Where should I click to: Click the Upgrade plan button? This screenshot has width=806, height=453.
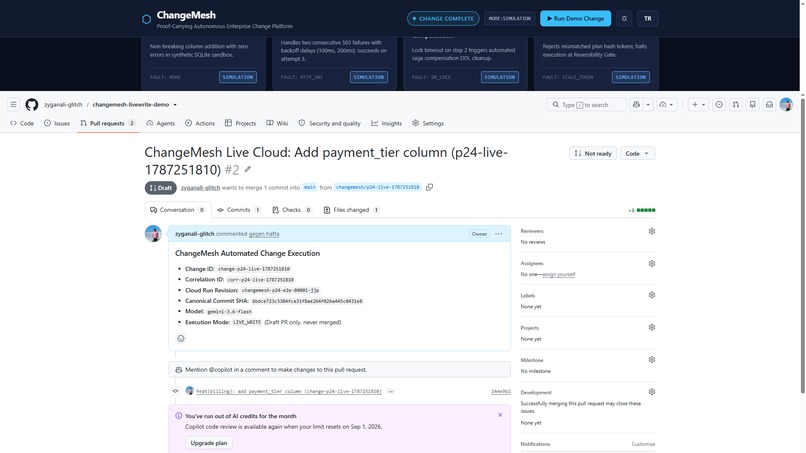pos(209,443)
